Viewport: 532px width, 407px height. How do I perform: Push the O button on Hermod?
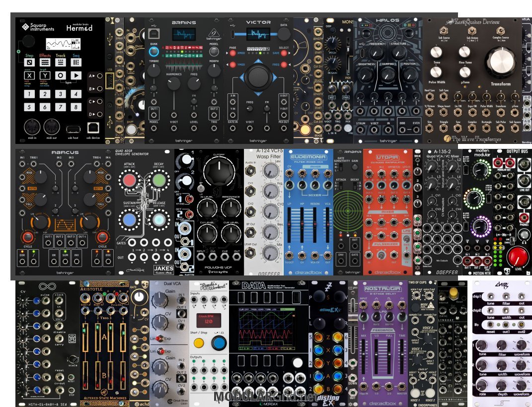click(61, 75)
